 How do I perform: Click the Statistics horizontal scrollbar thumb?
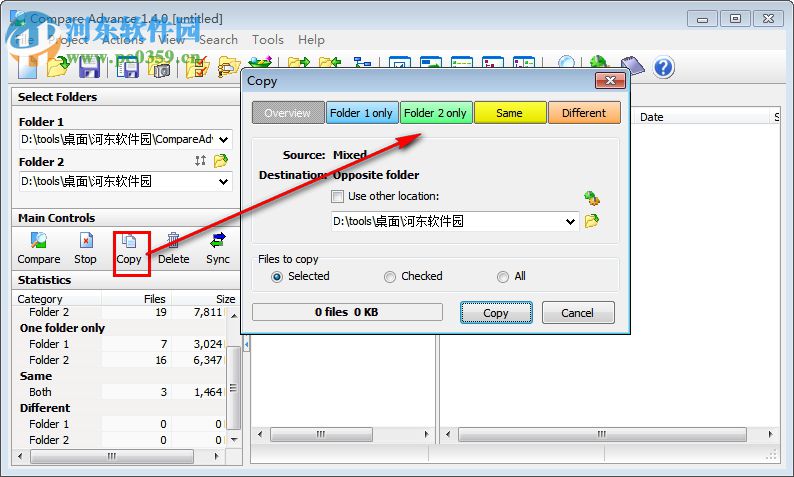click(111, 456)
